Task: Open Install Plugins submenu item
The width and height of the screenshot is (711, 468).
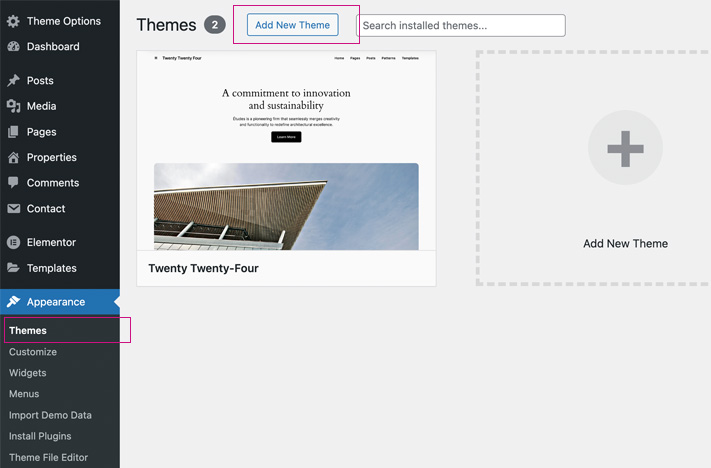Action: coord(40,436)
